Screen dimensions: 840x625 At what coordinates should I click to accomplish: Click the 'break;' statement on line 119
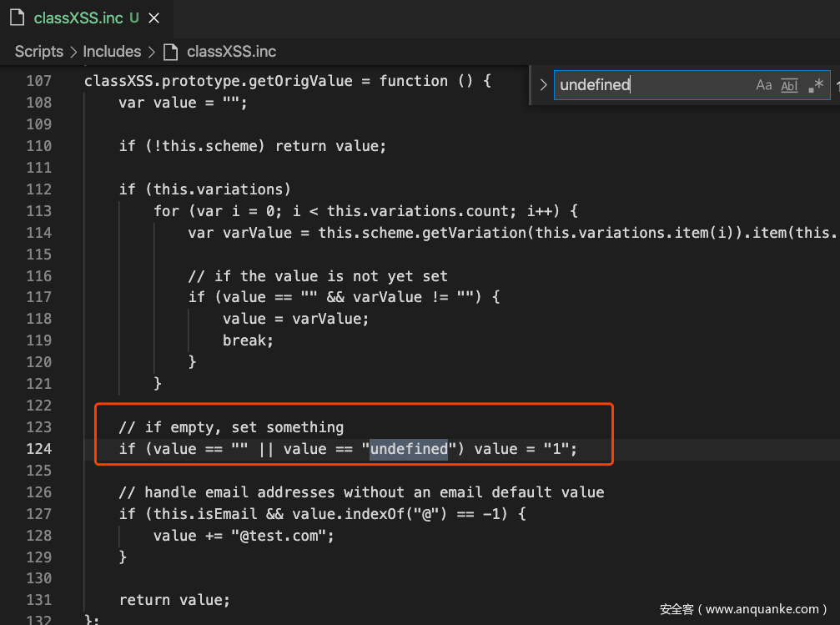[248, 340]
